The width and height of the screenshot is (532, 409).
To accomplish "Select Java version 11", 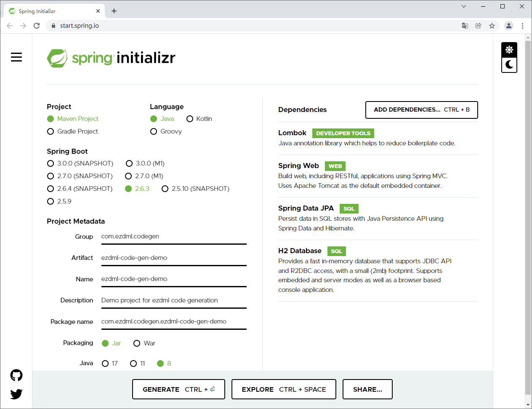I will click(138, 364).
